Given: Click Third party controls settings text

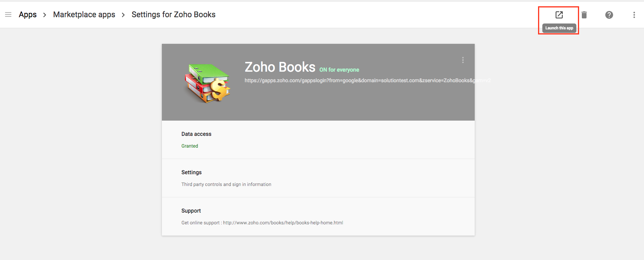Looking at the screenshot, I should tap(226, 184).
